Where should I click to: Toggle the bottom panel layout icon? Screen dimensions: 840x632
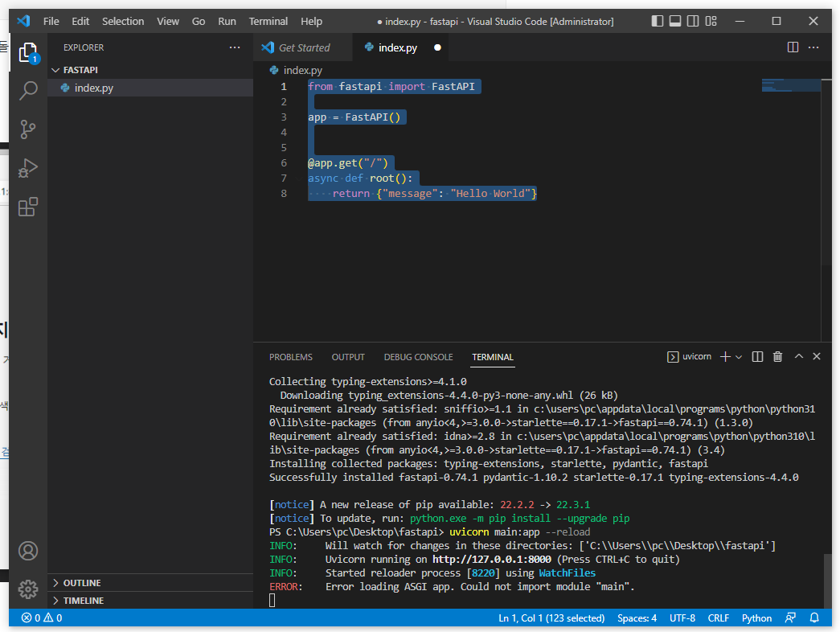click(675, 21)
